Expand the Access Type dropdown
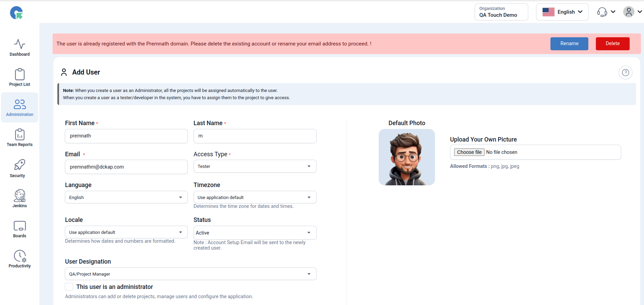644x305 pixels. tap(255, 167)
